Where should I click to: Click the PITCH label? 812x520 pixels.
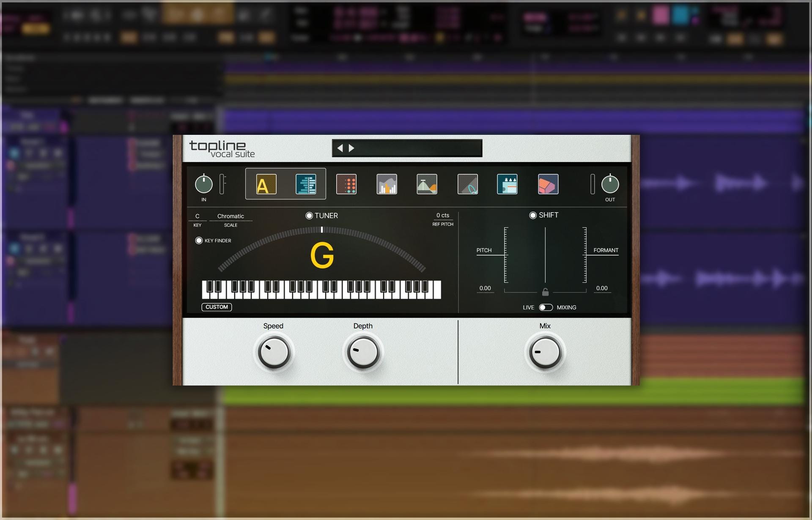click(x=484, y=250)
